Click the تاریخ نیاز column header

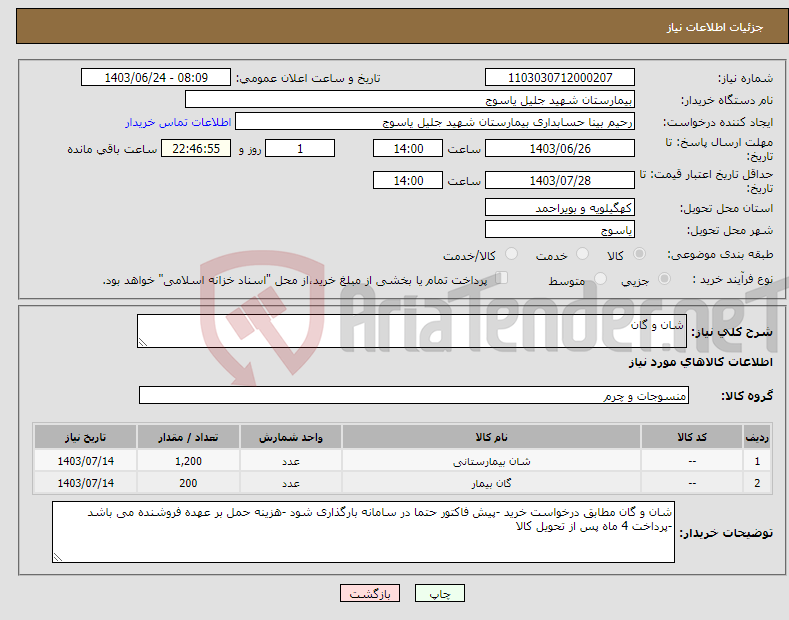coord(86,437)
